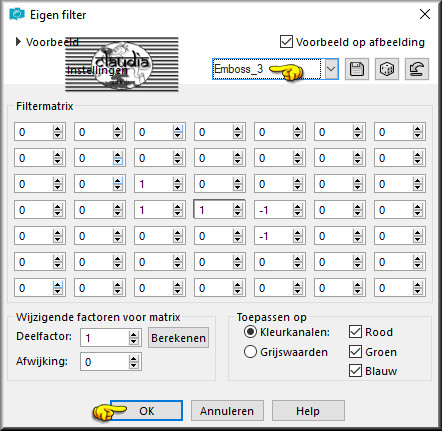Viewport: 442px width, 431px height.
Task: Select the Grijswaarden radio button
Action: pyautogui.click(x=250, y=352)
